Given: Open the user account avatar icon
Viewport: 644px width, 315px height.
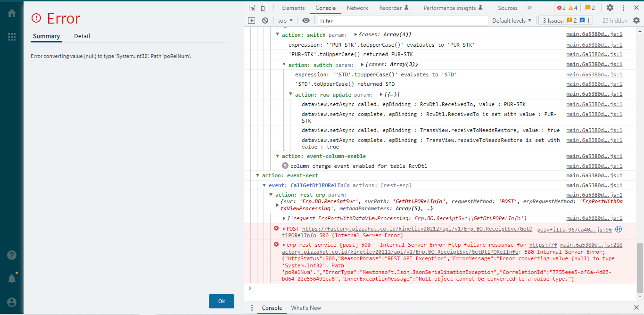Looking at the screenshot, I should (12, 302).
